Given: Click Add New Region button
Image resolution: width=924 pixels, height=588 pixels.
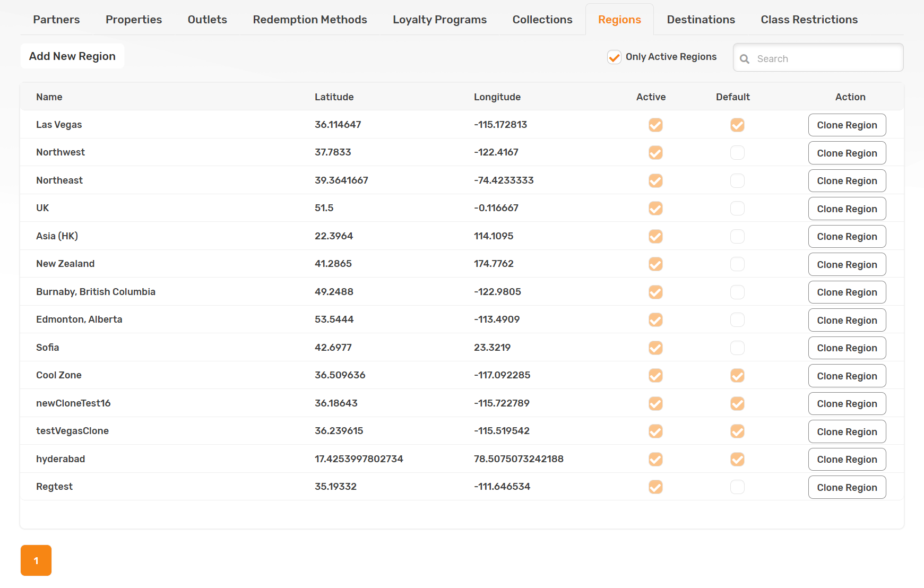Looking at the screenshot, I should pos(72,56).
